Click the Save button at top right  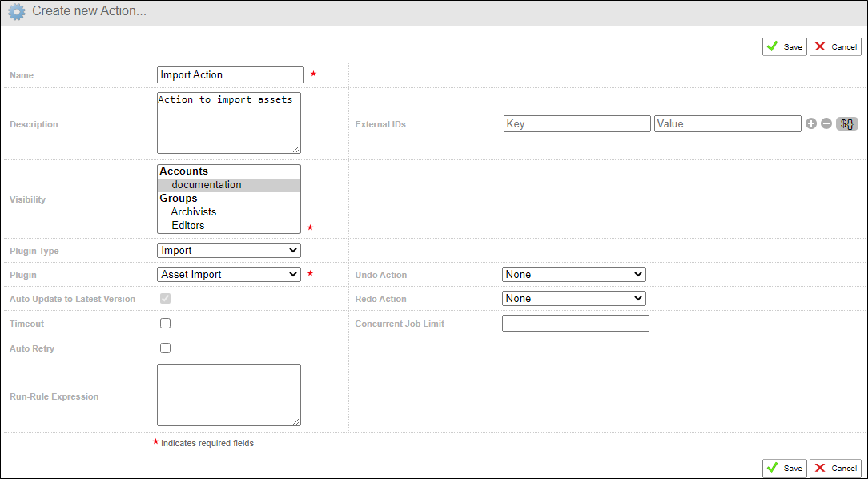784,46
